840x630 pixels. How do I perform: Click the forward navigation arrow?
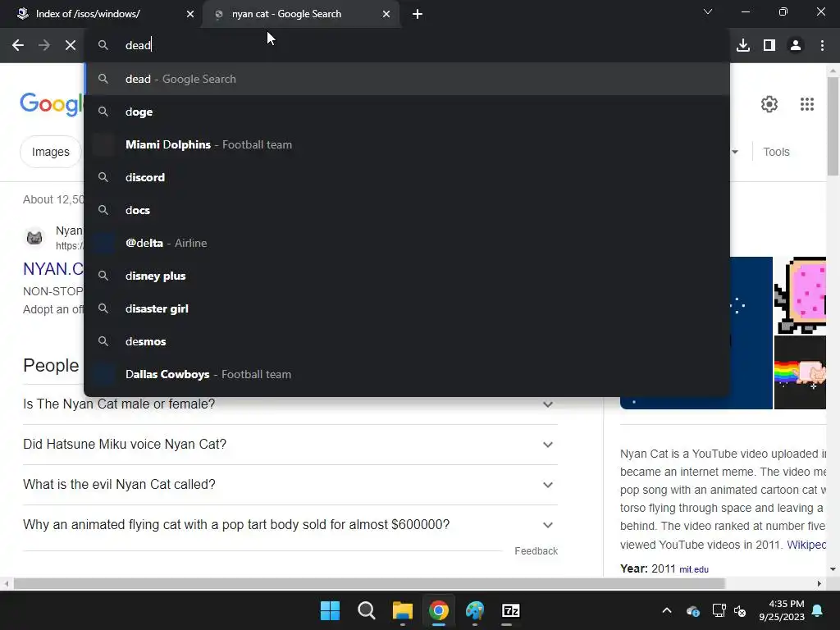[44, 46]
